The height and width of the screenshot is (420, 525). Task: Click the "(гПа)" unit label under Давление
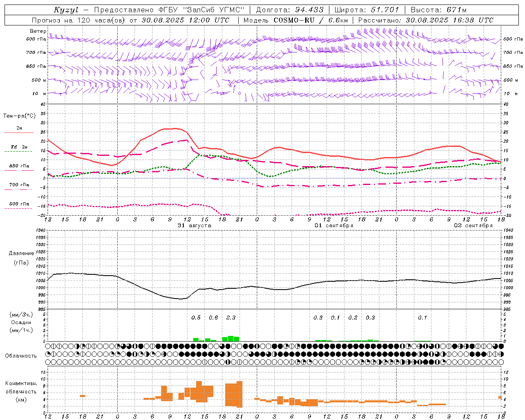(21, 263)
